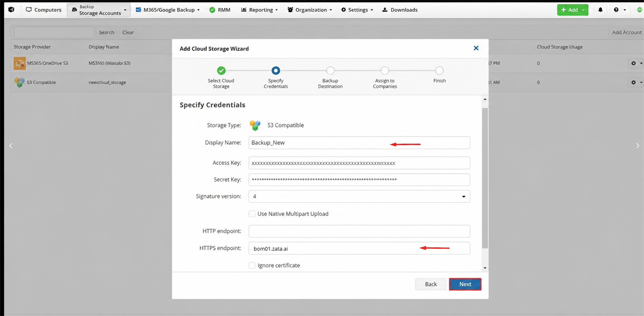This screenshot has height=316, width=644.
Task: Click the HTTPS endpoint field
Action: [359, 248]
